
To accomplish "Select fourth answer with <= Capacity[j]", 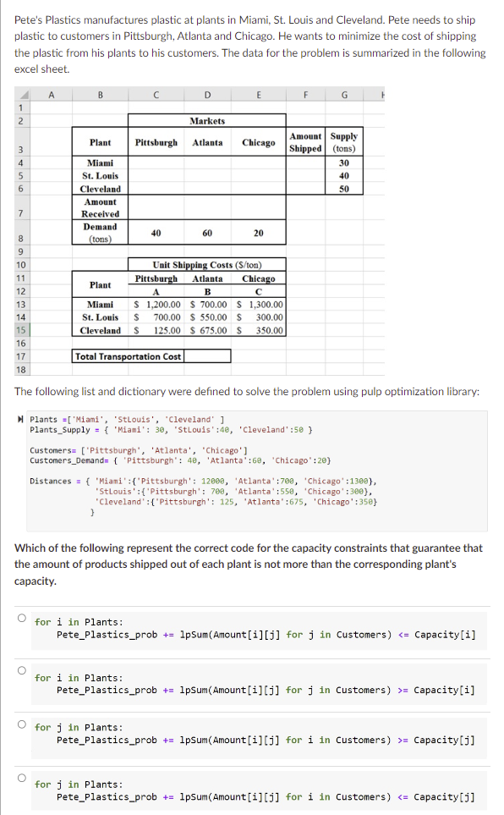I will coord(22,778).
